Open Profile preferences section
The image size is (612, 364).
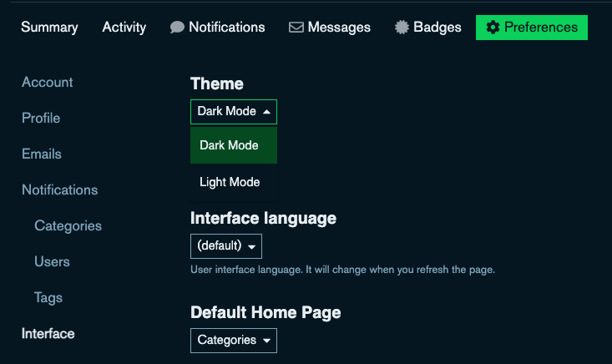click(x=41, y=119)
